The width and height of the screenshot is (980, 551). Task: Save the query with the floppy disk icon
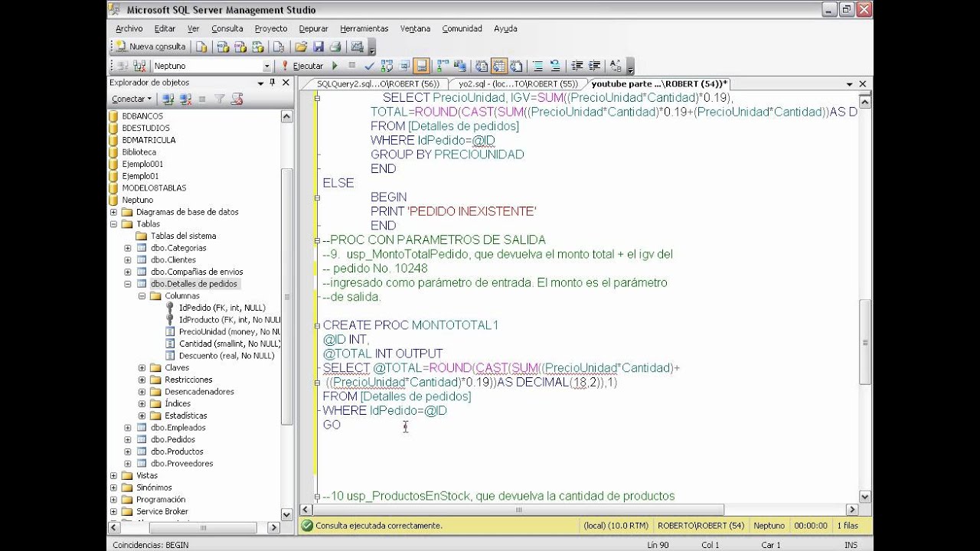pos(318,47)
